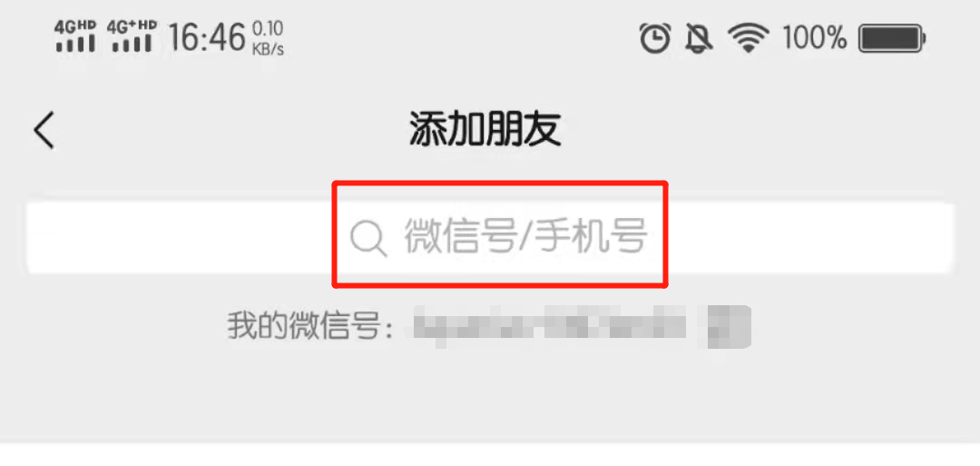The image size is (980, 466).
Task: Tap the 微信号/手机号 placeholder text
Action: pos(524,236)
